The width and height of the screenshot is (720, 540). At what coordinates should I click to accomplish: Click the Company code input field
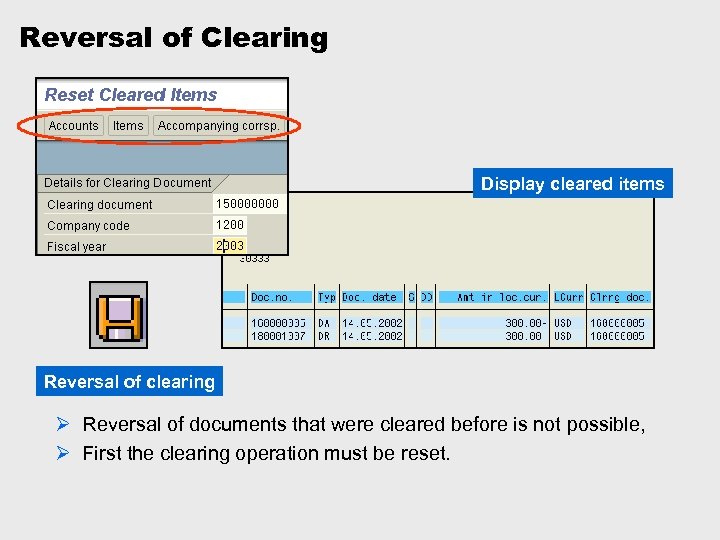point(230,225)
